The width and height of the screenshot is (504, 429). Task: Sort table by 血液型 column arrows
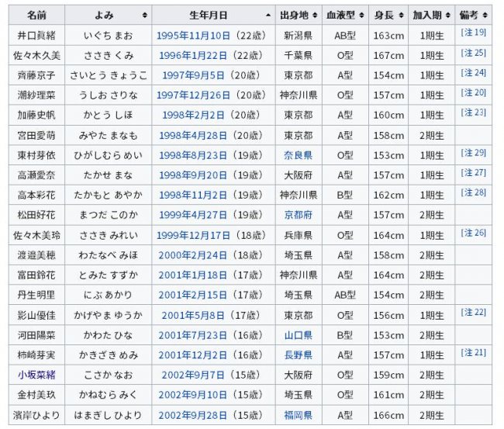[361, 15]
